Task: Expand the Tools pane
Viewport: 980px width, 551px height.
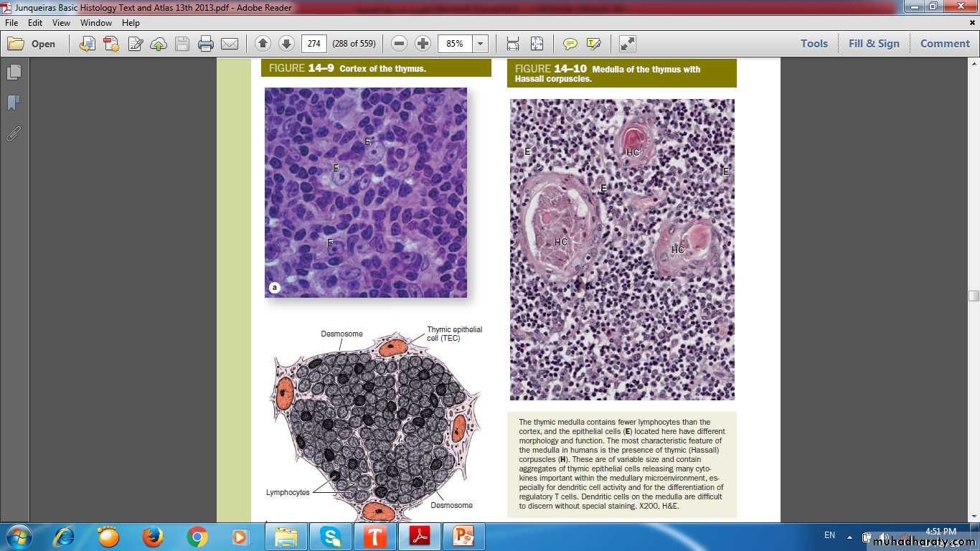Action: 814,44
